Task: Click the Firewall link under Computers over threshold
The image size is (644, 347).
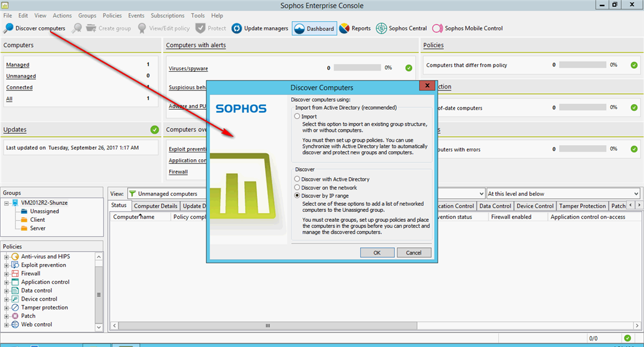Action: [179, 172]
